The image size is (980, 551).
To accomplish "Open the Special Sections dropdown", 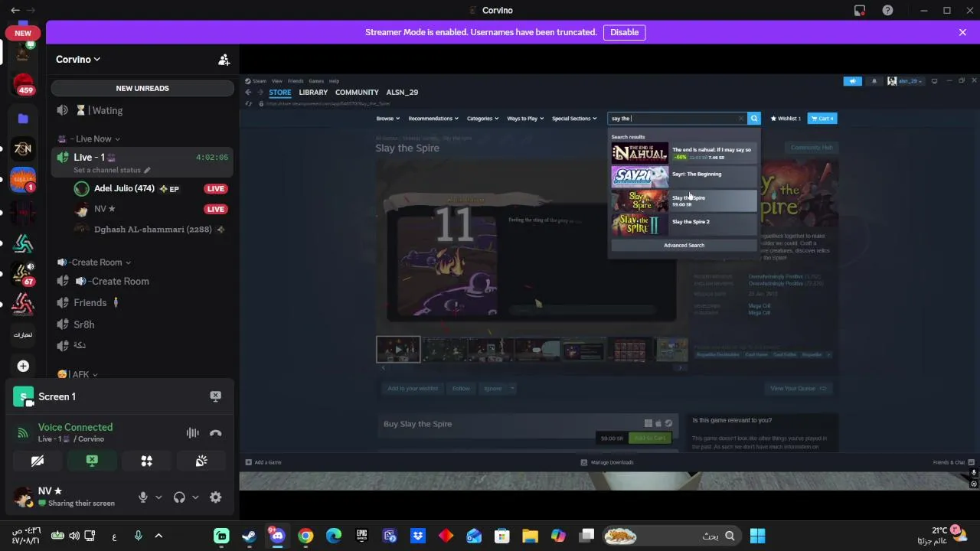I will [x=574, y=119].
